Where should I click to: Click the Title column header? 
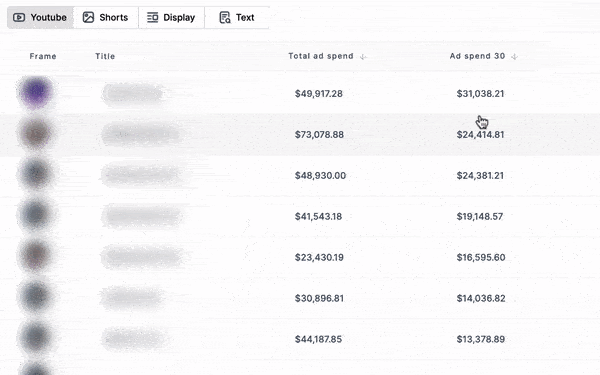click(x=105, y=56)
